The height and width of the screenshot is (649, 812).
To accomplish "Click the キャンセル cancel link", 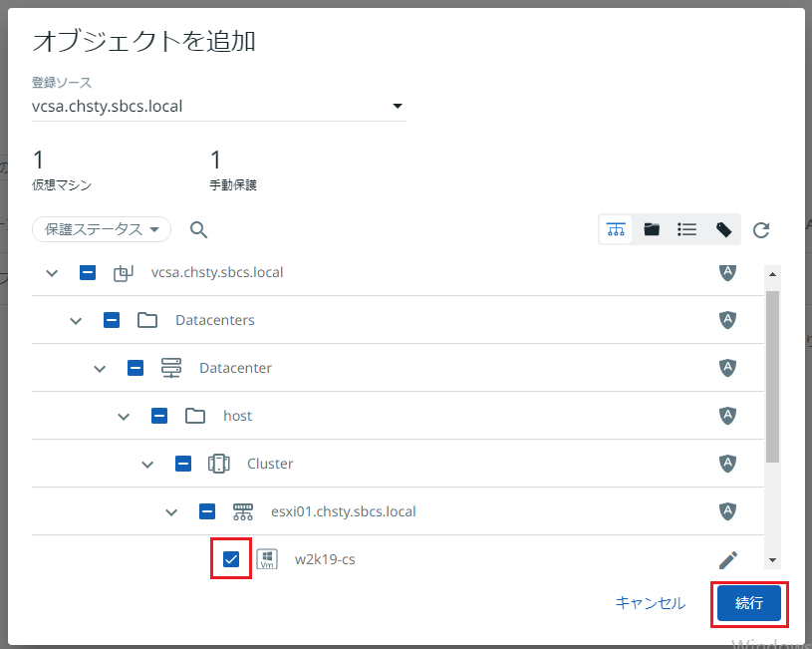I will [650, 603].
